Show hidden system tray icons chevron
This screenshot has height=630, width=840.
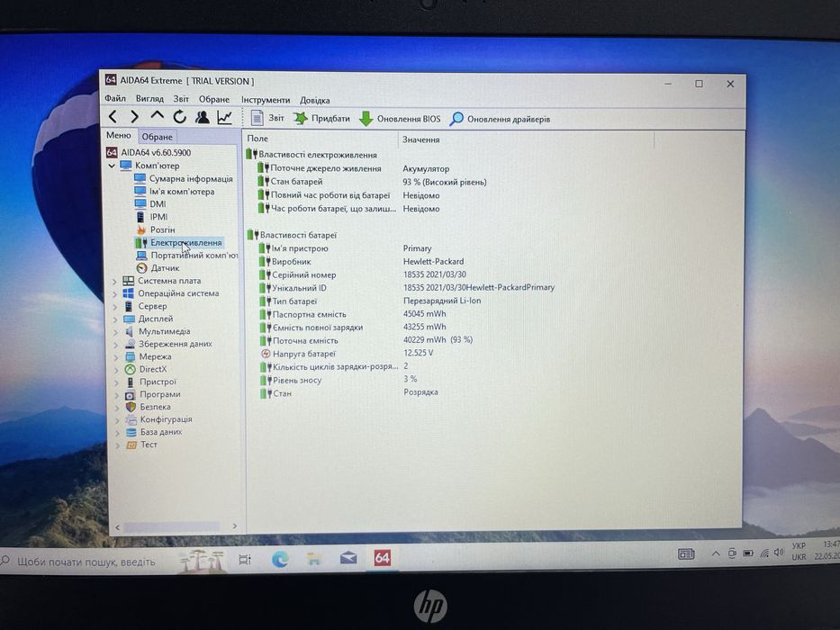pyautogui.click(x=716, y=553)
